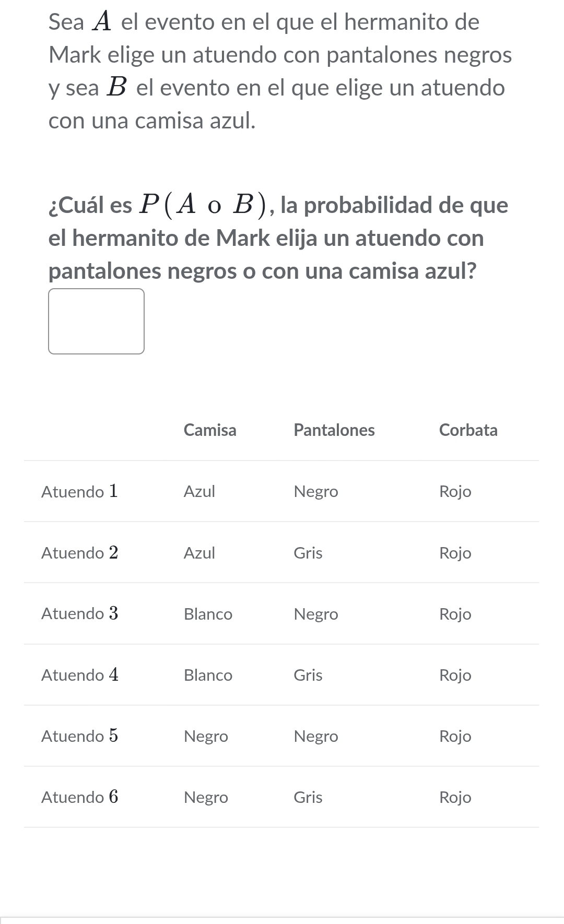Select the Atuendo 2 row label
The image size is (564, 924).
pos(80,553)
